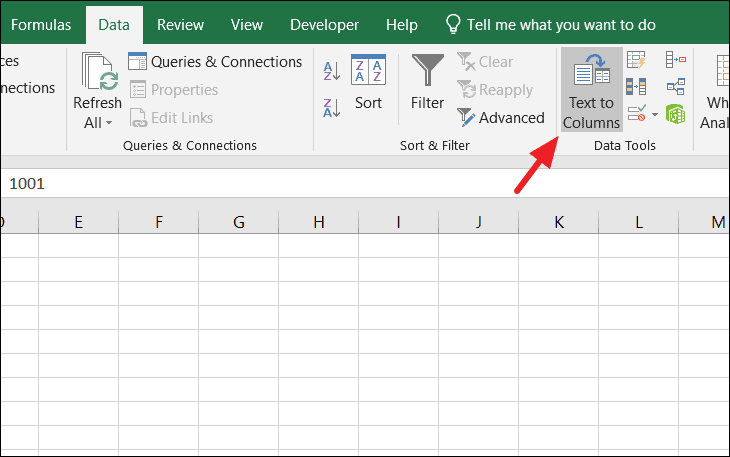The width and height of the screenshot is (730, 457).
Task: Click the Data Validation icon
Action: [637, 114]
